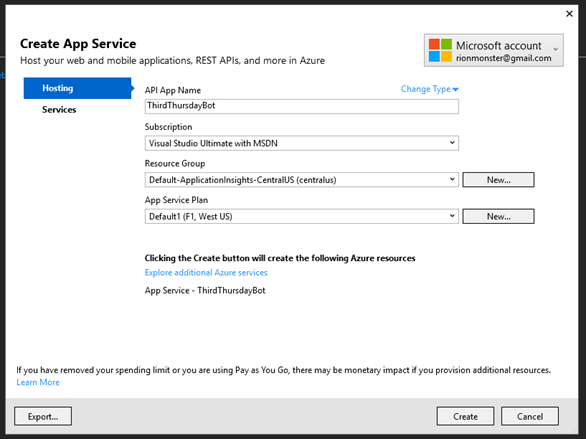Image resolution: width=586 pixels, height=439 pixels.
Task: Click New button beside App Service Plan
Action: click(498, 216)
